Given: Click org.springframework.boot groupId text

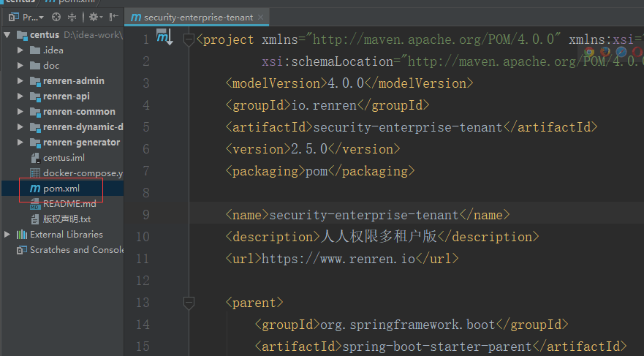Looking at the screenshot, I should (x=408, y=325).
